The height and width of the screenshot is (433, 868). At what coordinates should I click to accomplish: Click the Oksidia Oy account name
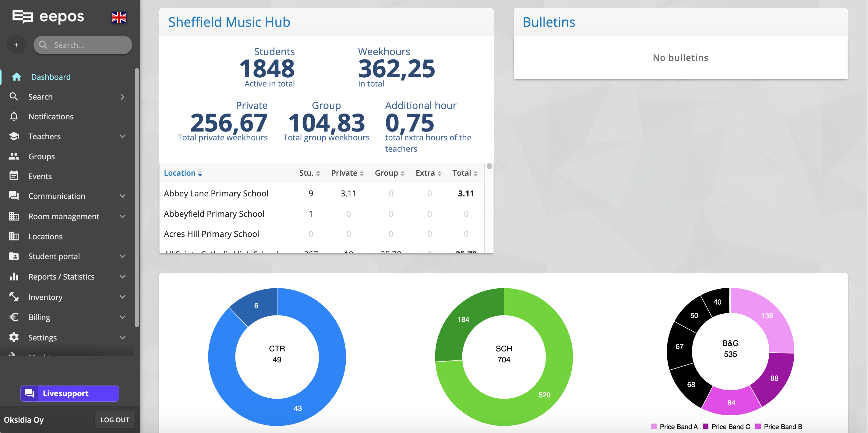[x=24, y=420]
